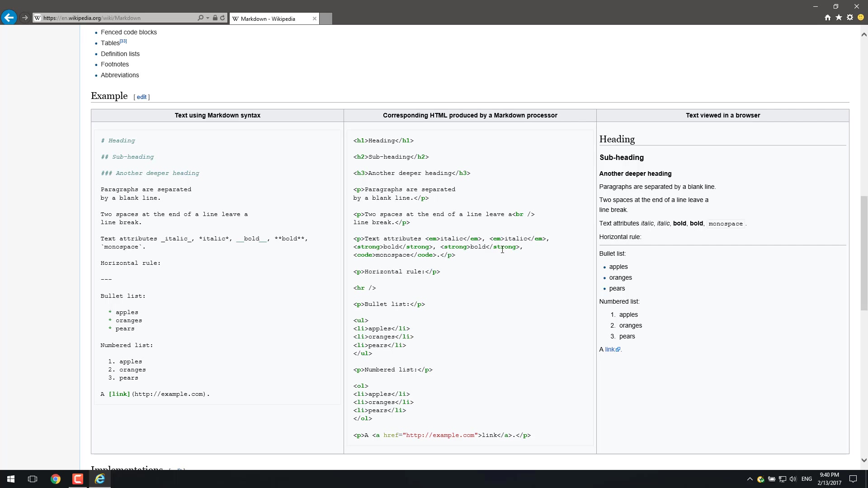
Task: Click the scrollbar up arrow
Action: point(864,34)
